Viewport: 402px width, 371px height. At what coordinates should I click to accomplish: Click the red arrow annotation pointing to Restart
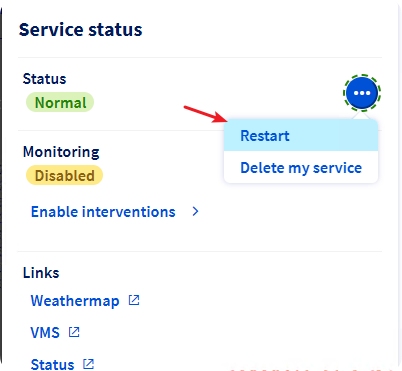click(206, 114)
